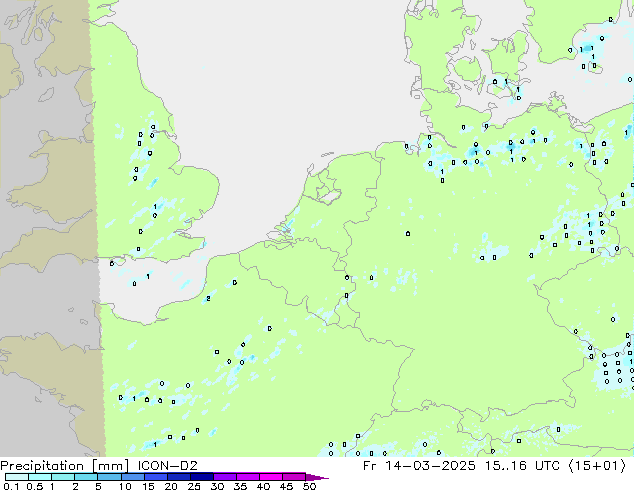Click the legend tick label '30'
This screenshot has width=634, height=490.
(x=217, y=486)
